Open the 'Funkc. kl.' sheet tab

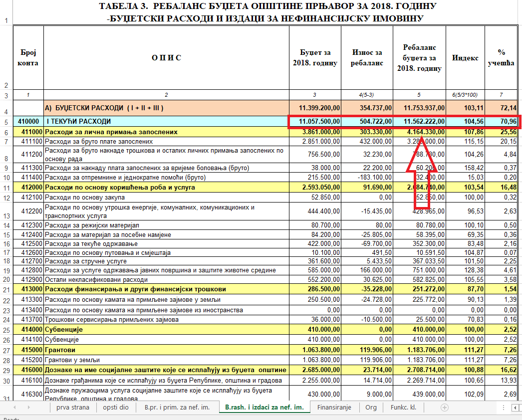point(404,408)
